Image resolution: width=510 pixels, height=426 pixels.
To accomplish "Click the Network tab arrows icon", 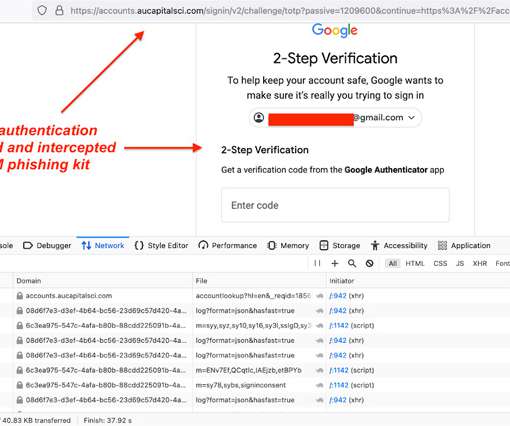I will pos(86,246).
